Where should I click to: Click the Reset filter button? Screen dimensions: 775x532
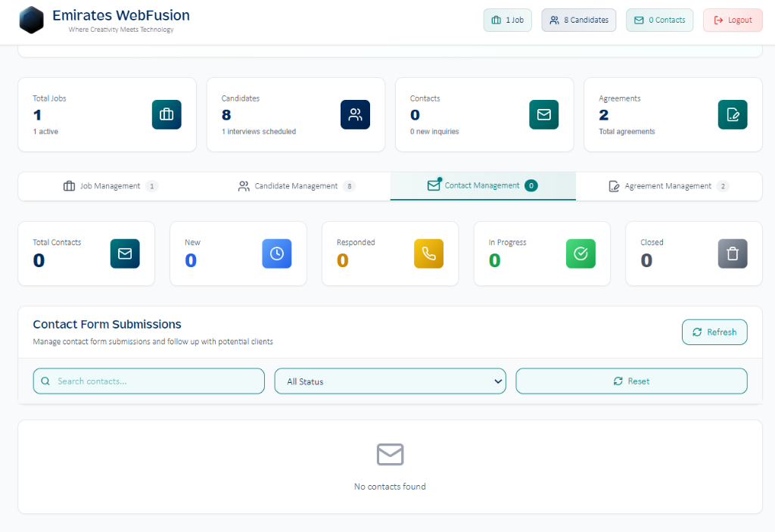[631, 381]
